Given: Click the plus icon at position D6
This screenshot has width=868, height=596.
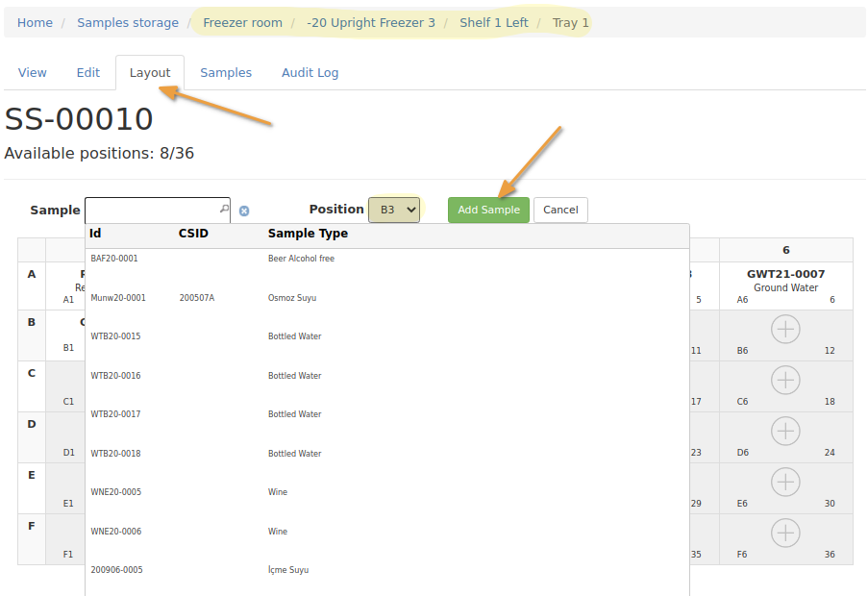Looking at the screenshot, I should click(785, 431).
